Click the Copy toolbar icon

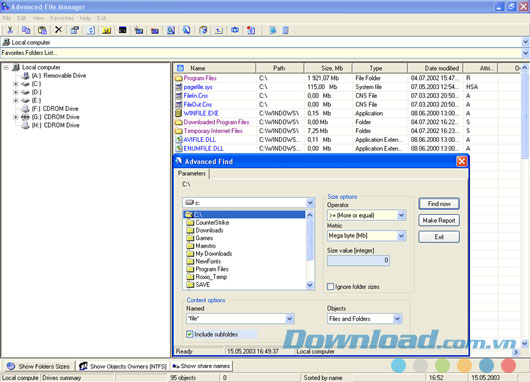tap(26, 30)
